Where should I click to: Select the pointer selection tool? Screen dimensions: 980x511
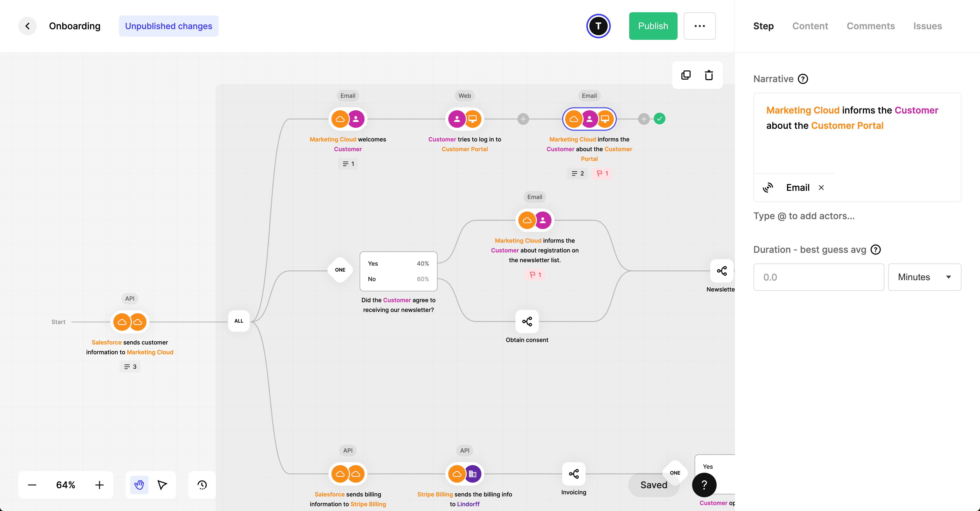point(163,485)
